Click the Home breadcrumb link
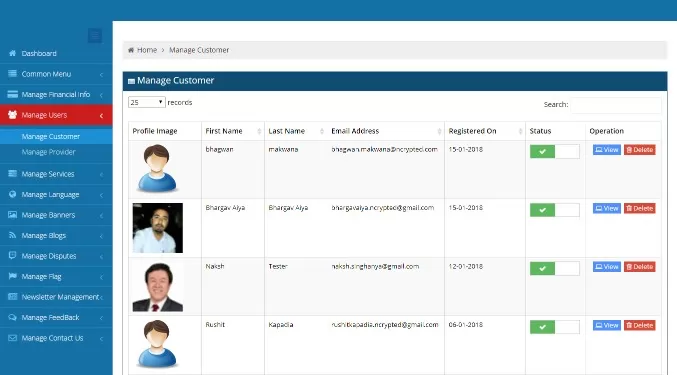 pyautogui.click(x=147, y=50)
